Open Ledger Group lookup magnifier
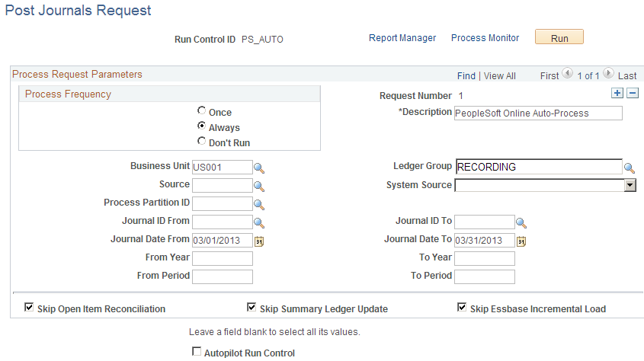The width and height of the screenshot is (644, 361). [x=630, y=168]
